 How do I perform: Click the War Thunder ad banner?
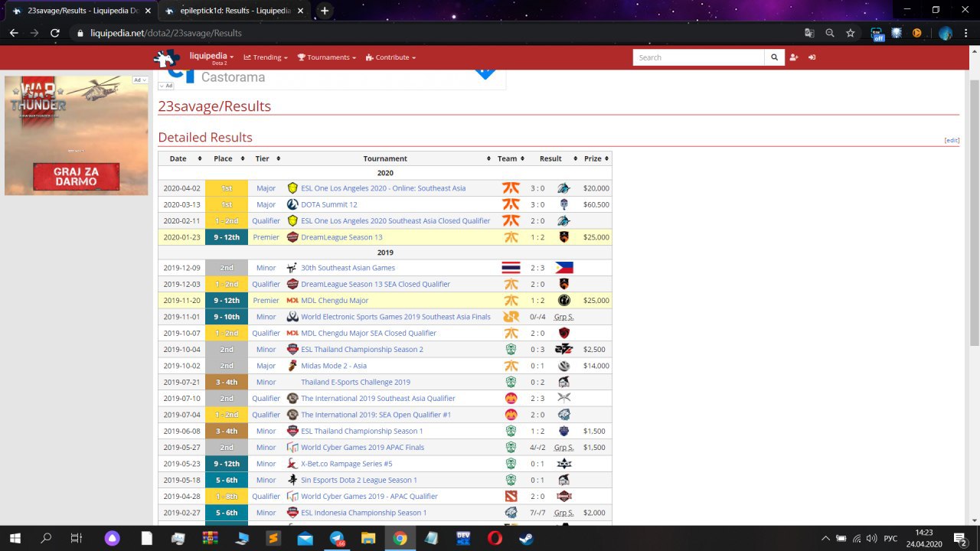click(76, 134)
